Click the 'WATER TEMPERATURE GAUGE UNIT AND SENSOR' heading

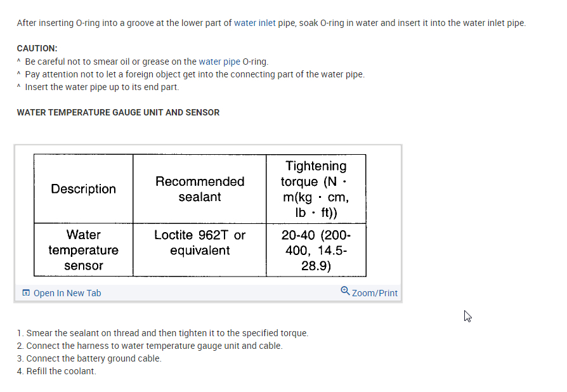pyautogui.click(x=118, y=112)
